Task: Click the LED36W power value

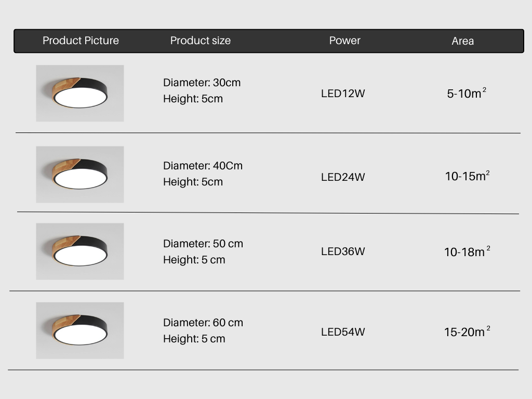Action: (x=343, y=251)
